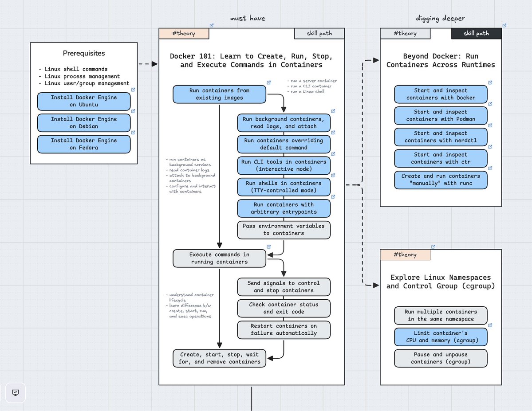Viewport: 532px width, 411px height.
Task: Open link icon above Explore Linux Namespaces #theory tab
Action: point(433,247)
